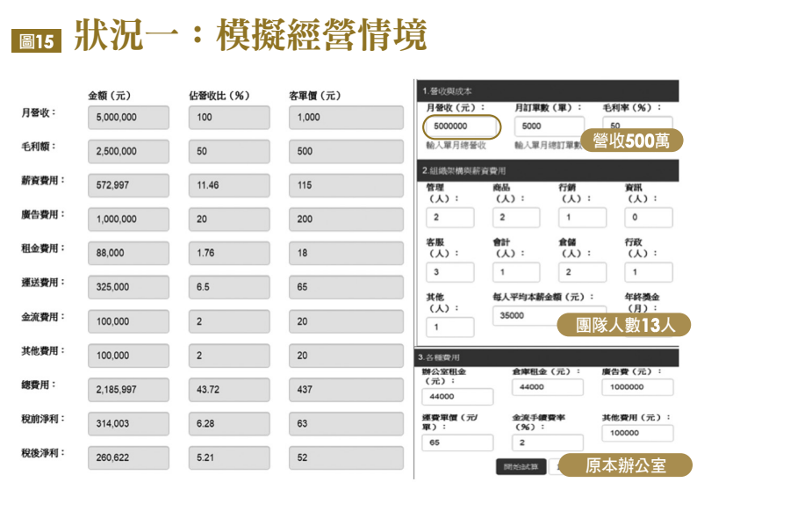Select the 會計（人） headcount field
The width and height of the screenshot is (812, 511).
tap(516, 272)
